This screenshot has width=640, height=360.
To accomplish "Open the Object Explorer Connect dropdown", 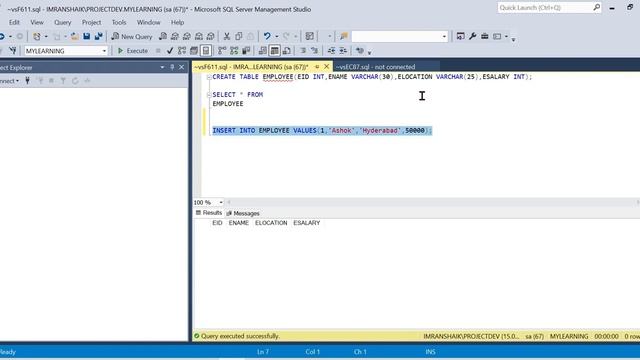I will [x=9, y=81].
